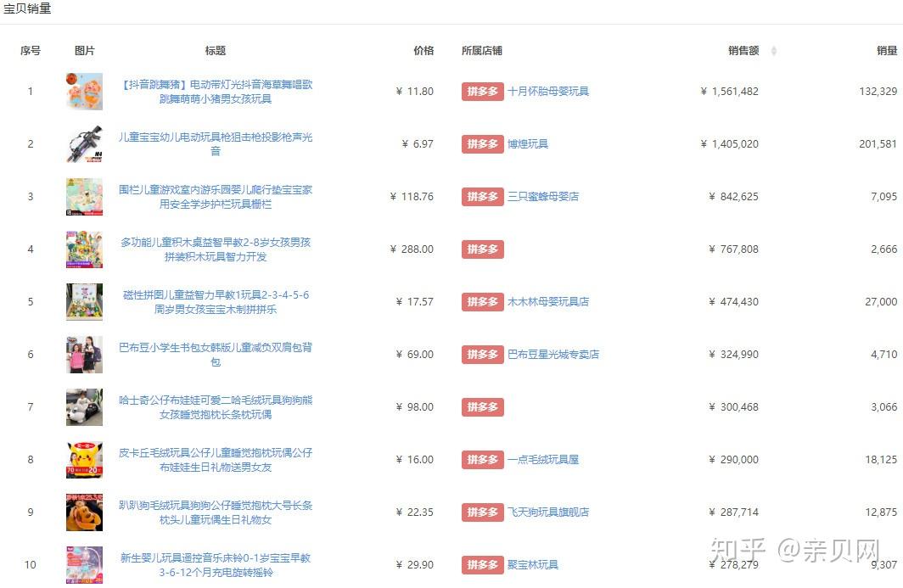Click the Pikachu product thumbnail
This screenshot has width=903, height=588.
[x=83, y=459]
